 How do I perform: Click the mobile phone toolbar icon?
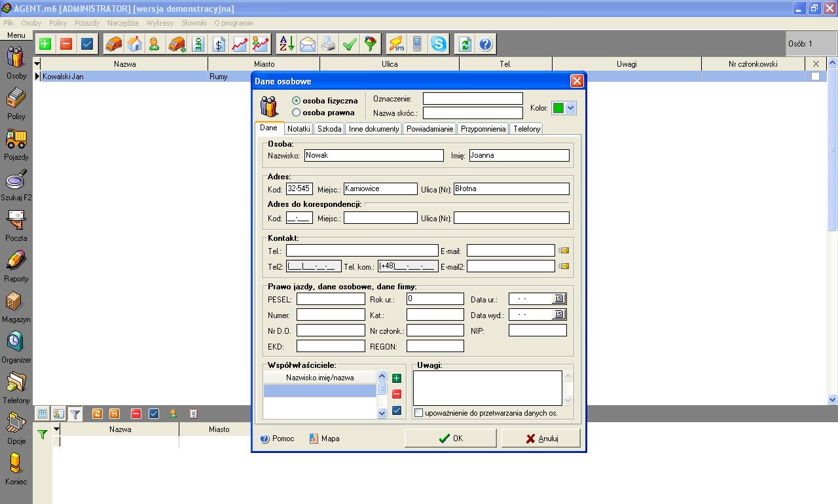click(417, 44)
